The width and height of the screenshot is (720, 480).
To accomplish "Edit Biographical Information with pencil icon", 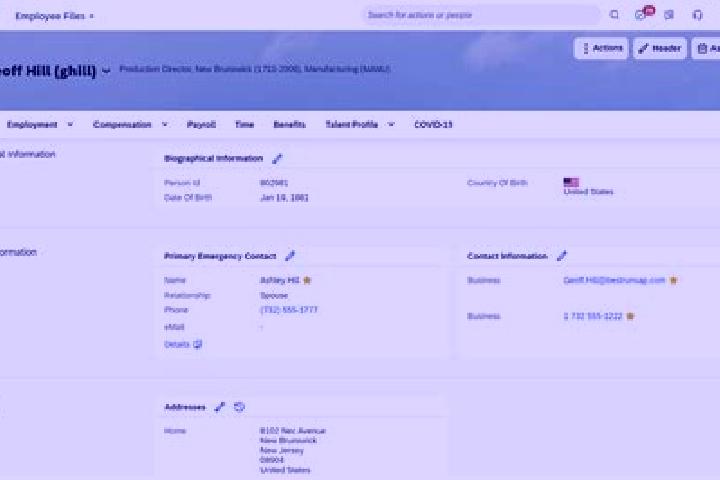I will (x=277, y=159).
